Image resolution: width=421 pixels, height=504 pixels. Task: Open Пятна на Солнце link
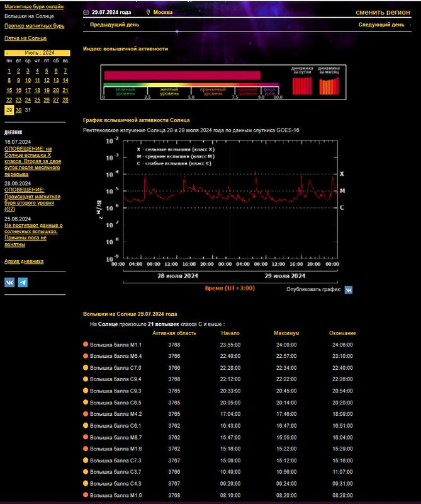click(x=25, y=38)
